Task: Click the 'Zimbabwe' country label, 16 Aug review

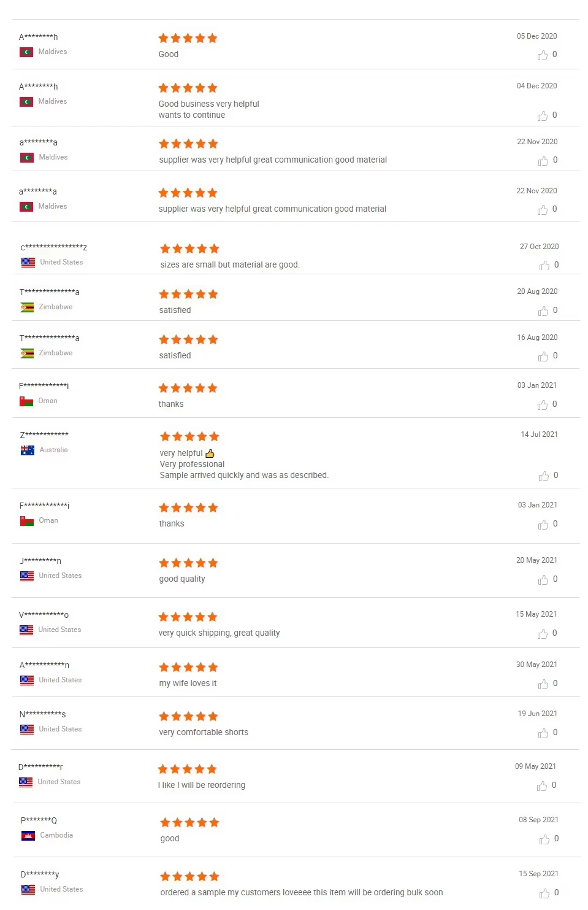Action: [55, 353]
